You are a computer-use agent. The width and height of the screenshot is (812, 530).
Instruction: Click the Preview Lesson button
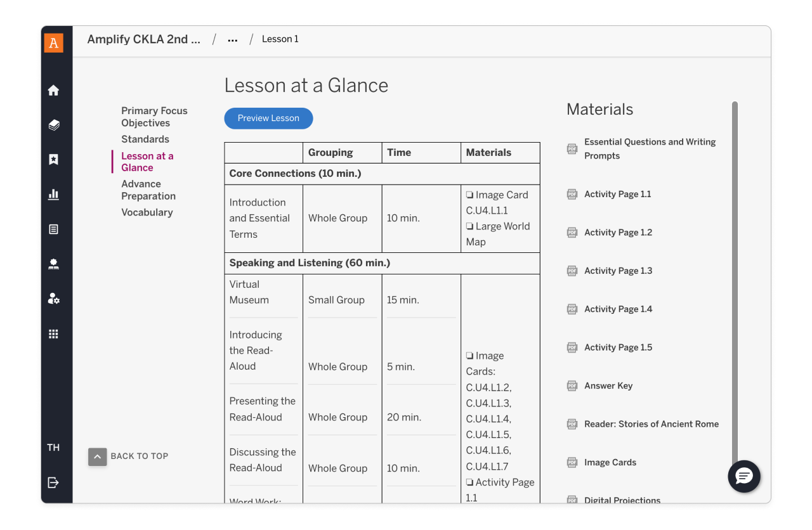[x=268, y=119]
